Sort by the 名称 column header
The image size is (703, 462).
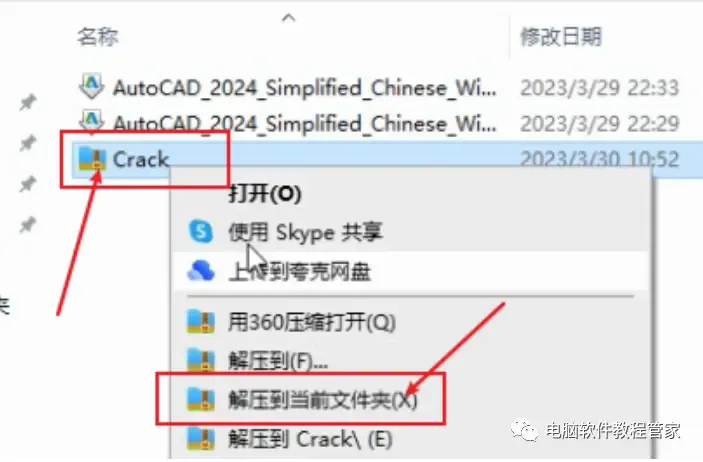(x=98, y=36)
